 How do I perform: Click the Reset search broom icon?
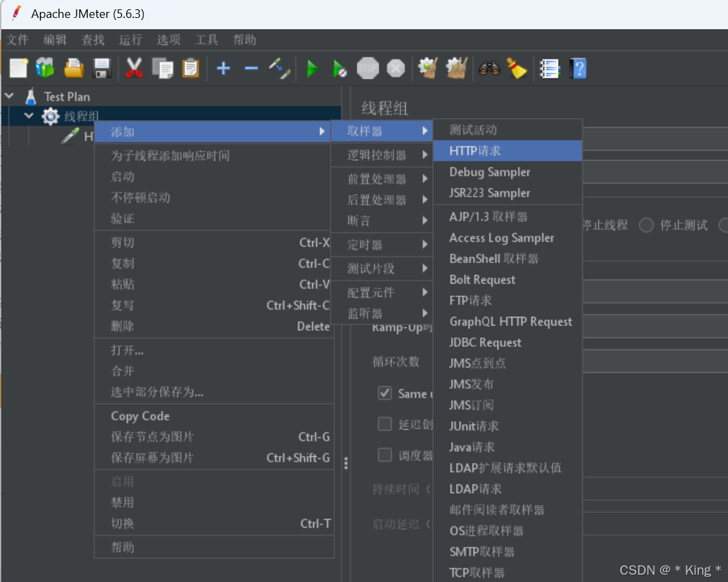click(517, 68)
